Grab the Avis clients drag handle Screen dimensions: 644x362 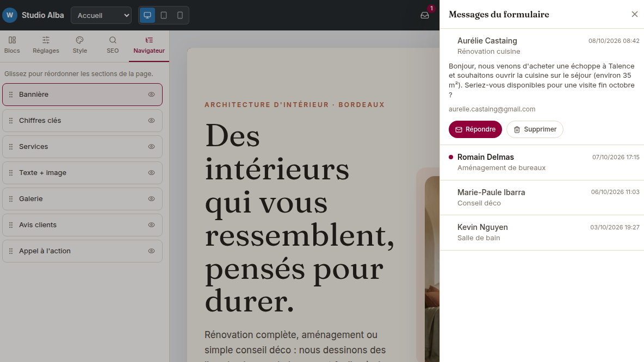tap(11, 225)
